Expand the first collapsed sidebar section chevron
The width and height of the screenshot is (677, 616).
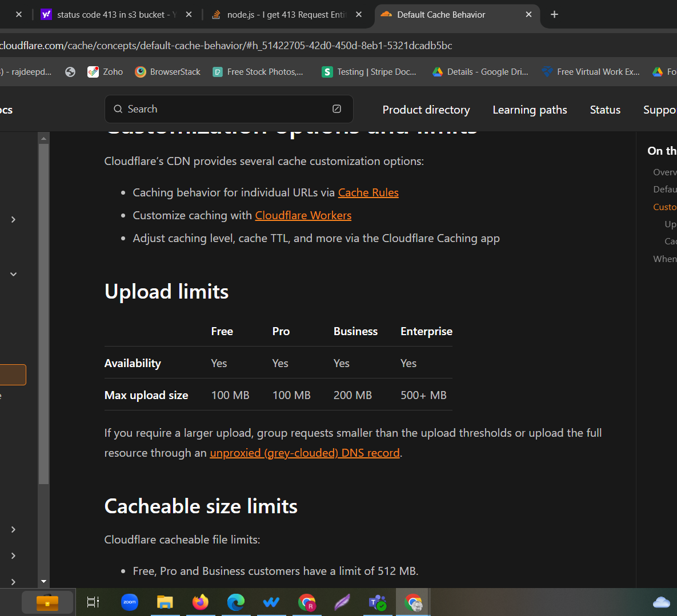point(13,220)
